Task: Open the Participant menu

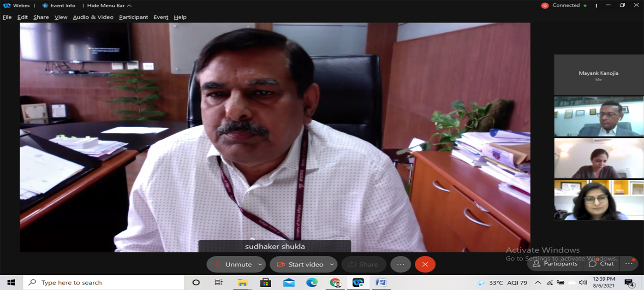Action: coord(133,17)
